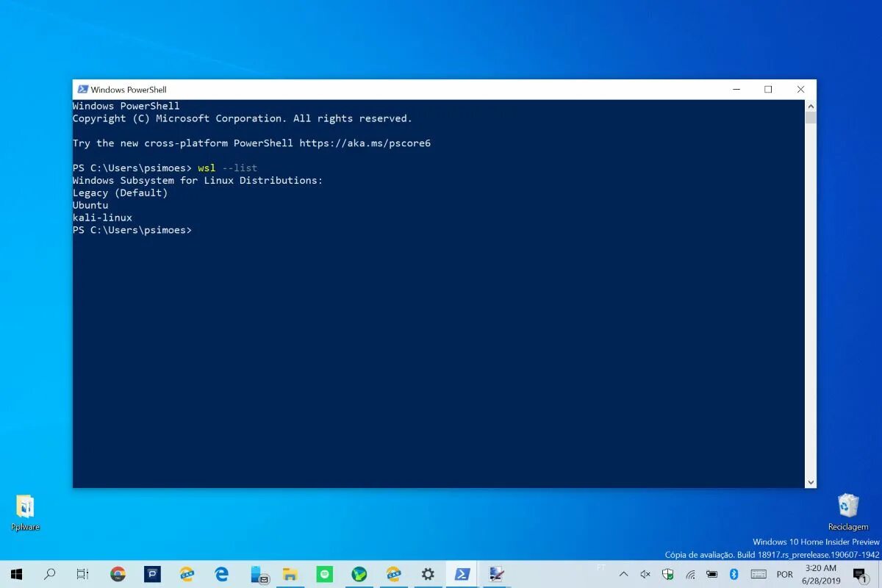882x588 pixels.
Task: Open Task View on the taskbar
Action: tap(83, 574)
